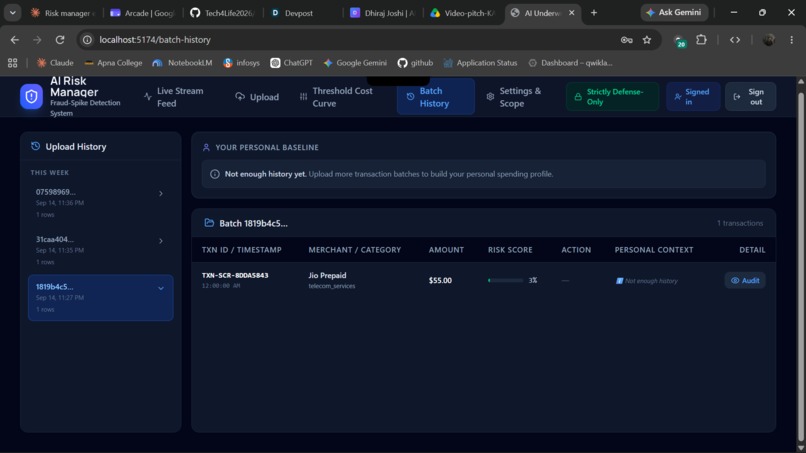Click the Strictly Defense-Only badge
This screenshot has width=806, height=453.
point(612,97)
